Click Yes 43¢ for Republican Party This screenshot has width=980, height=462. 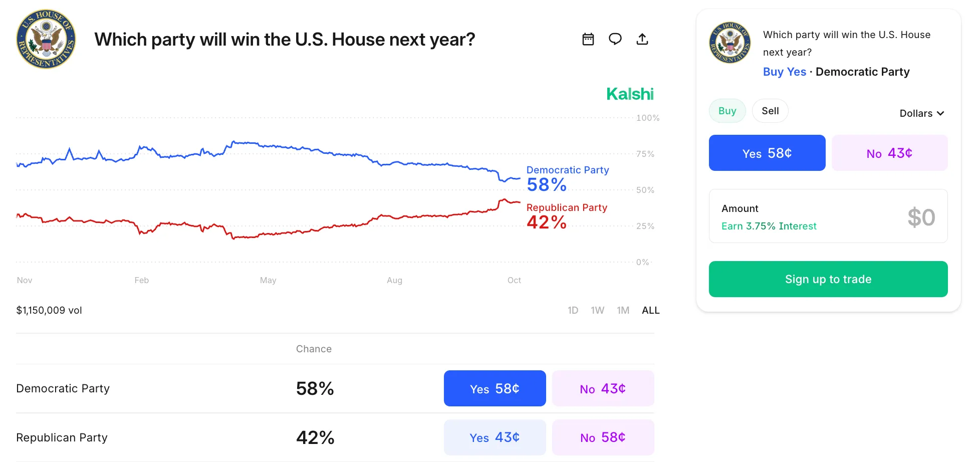[x=495, y=437]
